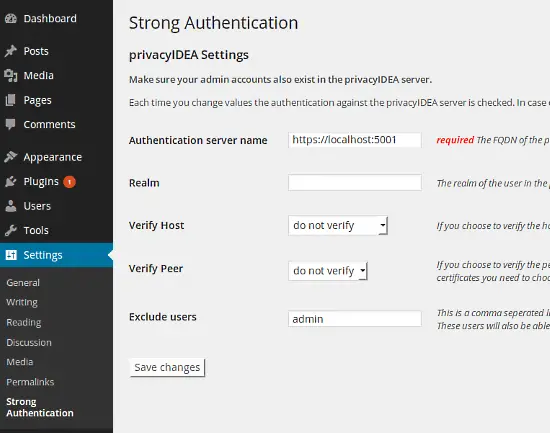Click the red 'required' text
The image size is (550, 433).
[455, 140]
